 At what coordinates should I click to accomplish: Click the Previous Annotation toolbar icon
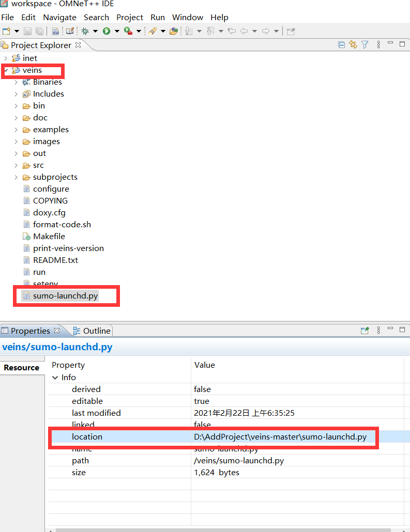pos(210,31)
